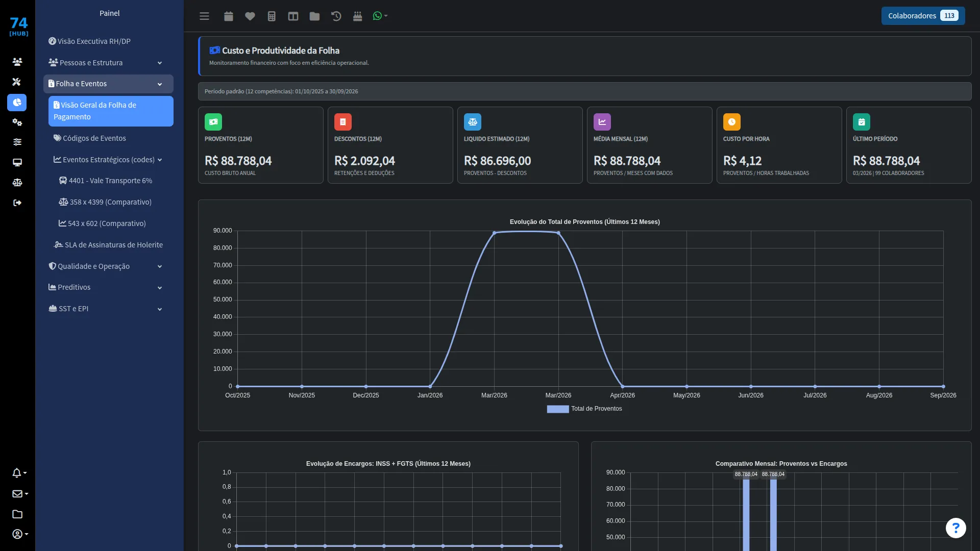Expand the SST e EPI section
This screenshot has width=980, height=551.
pos(108,309)
